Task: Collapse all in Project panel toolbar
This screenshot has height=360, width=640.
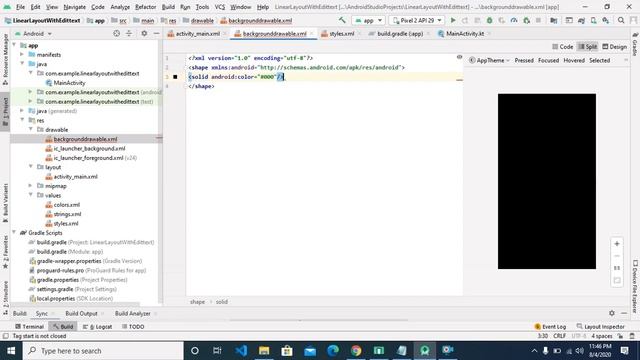Action: [x=129, y=33]
